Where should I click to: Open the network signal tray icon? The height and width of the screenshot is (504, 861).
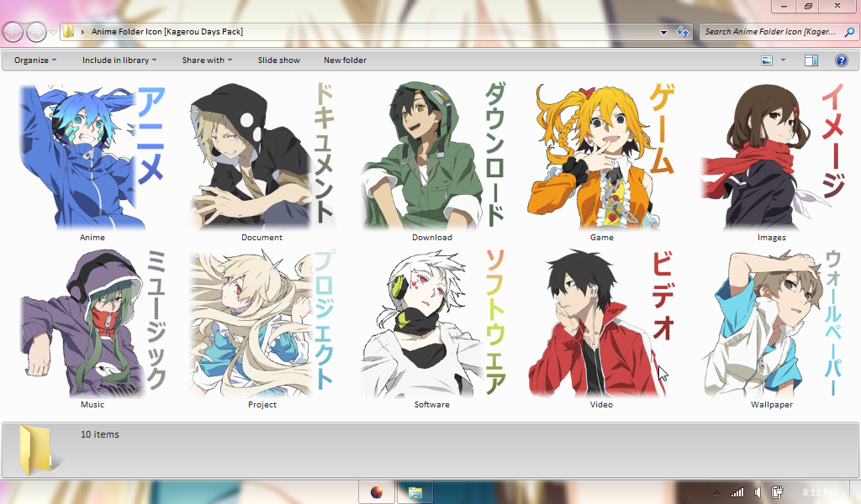click(x=737, y=492)
